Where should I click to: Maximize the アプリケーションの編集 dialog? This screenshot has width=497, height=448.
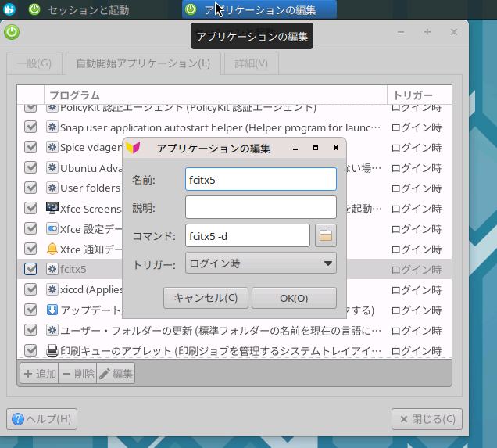click(x=316, y=148)
